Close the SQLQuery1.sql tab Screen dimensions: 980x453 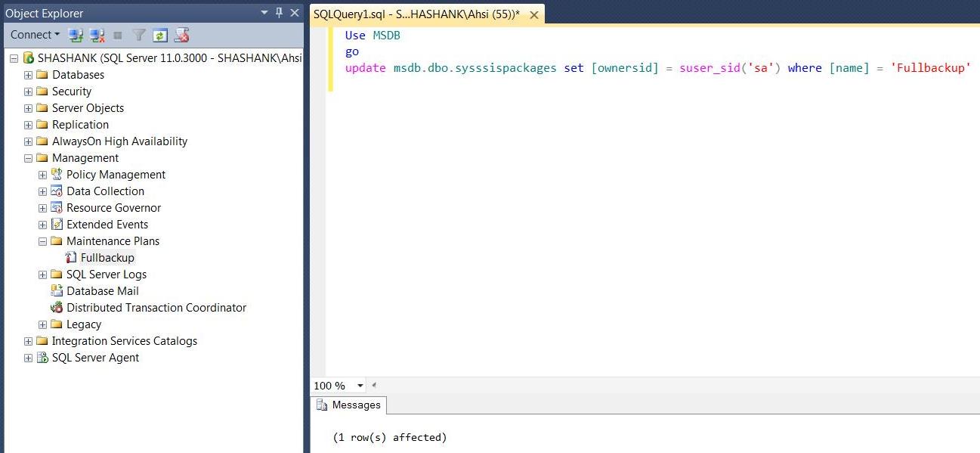coord(533,14)
